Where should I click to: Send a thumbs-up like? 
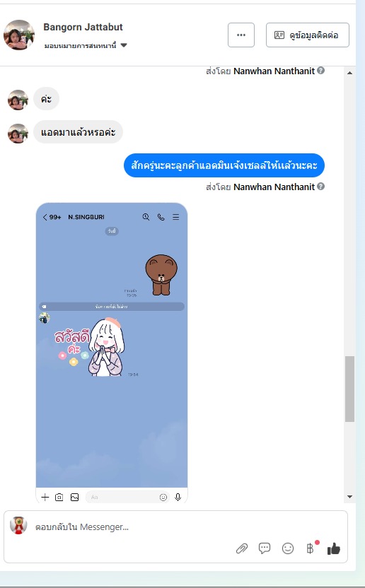tap(333, 548)
